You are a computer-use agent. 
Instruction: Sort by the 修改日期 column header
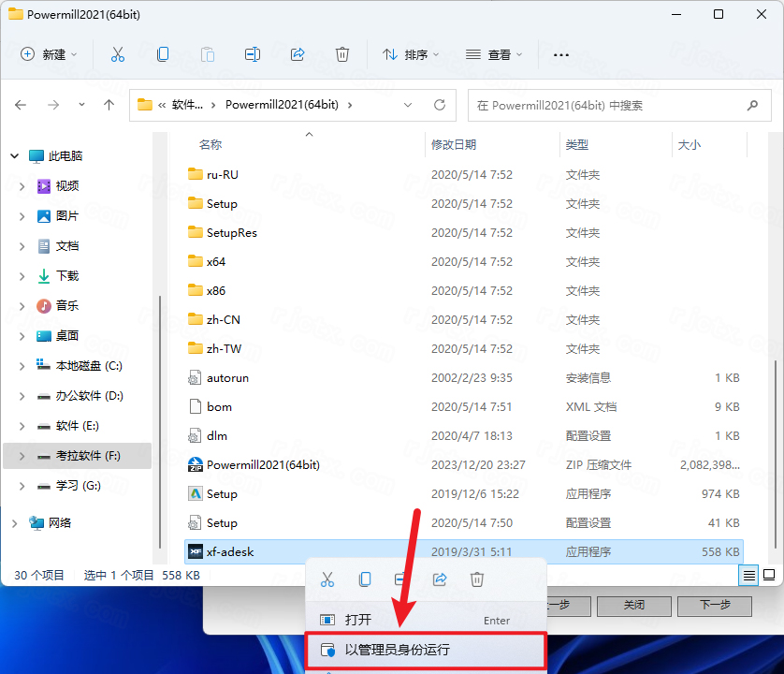tap(454, 144)
